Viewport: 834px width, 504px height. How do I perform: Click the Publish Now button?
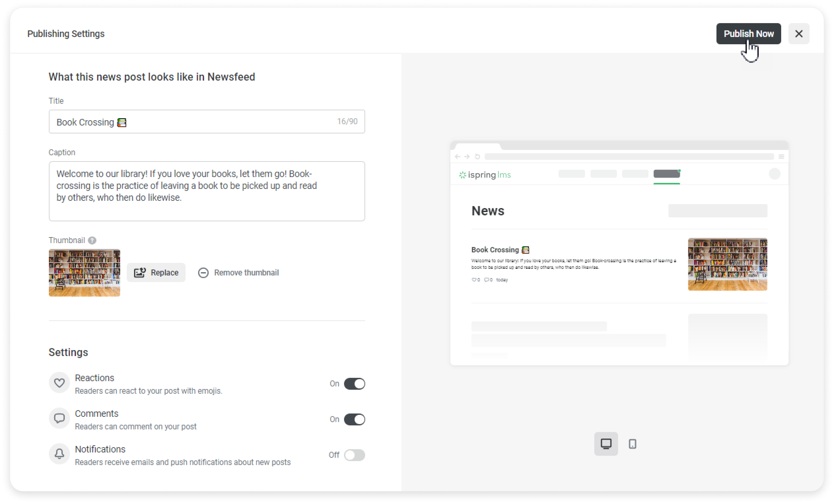tap(748, 34)
